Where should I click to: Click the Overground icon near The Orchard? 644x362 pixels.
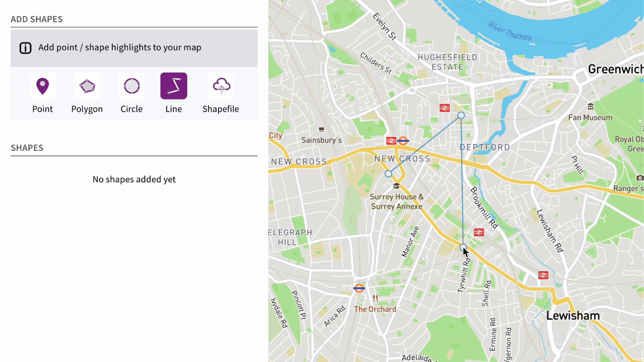point(359,288)
